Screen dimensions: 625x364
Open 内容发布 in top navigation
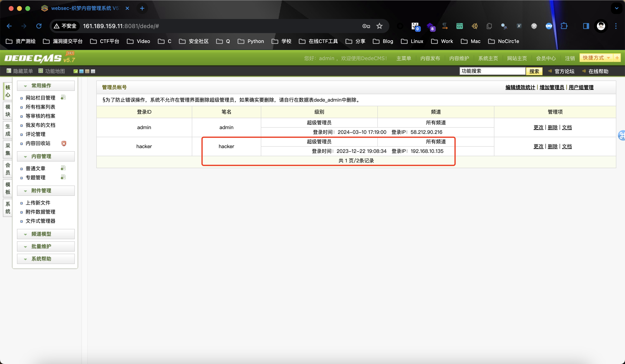pos(430,58)
